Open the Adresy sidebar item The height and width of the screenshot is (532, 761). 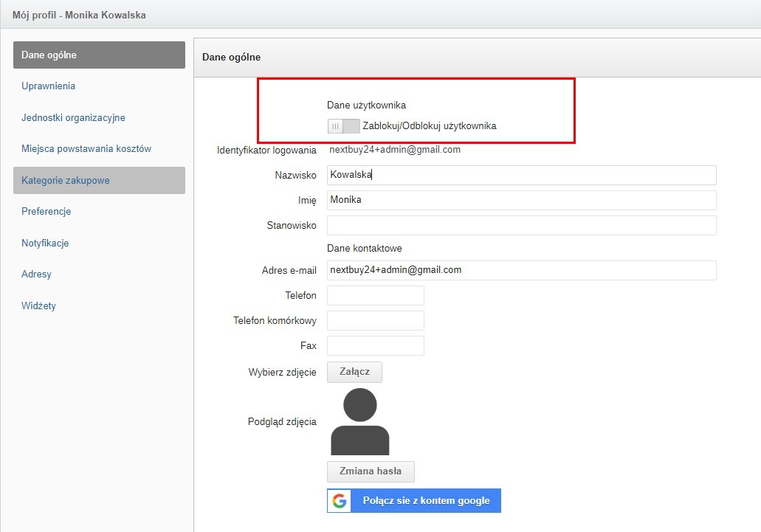[37, 274]
